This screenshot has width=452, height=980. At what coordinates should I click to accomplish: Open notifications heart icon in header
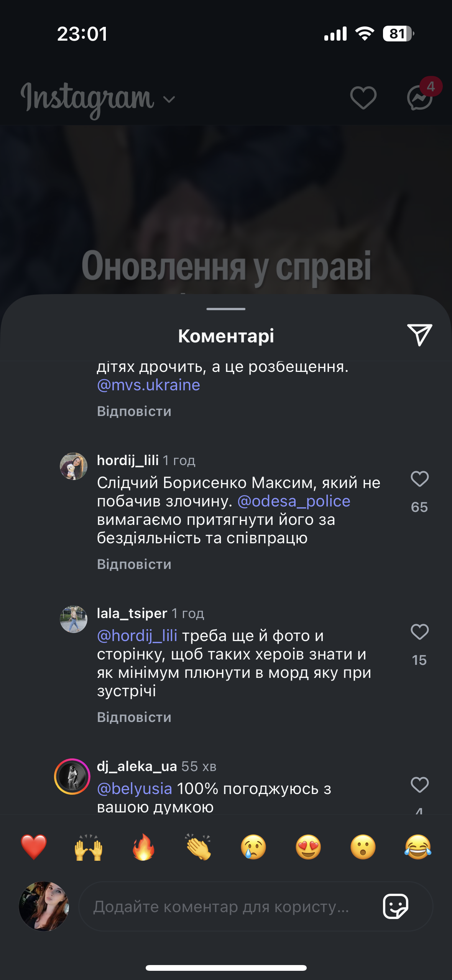click(363, 98)
